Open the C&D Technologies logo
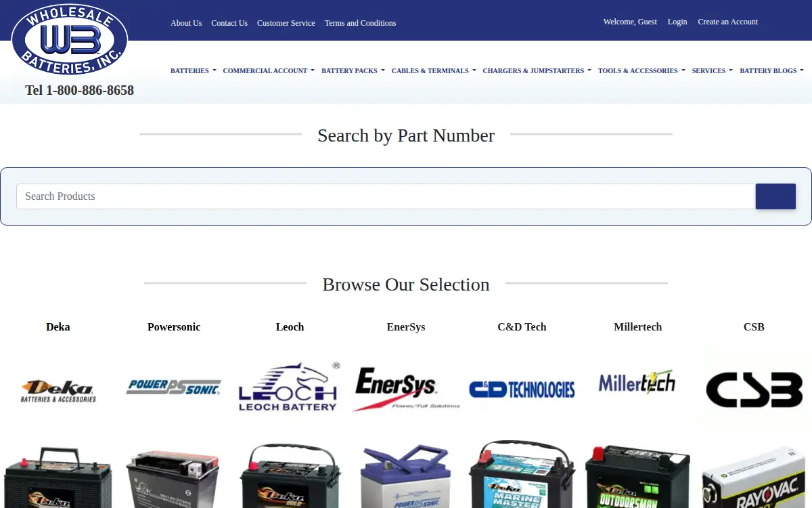The height and width of the screenshot is (508, 812). point(522,389)
